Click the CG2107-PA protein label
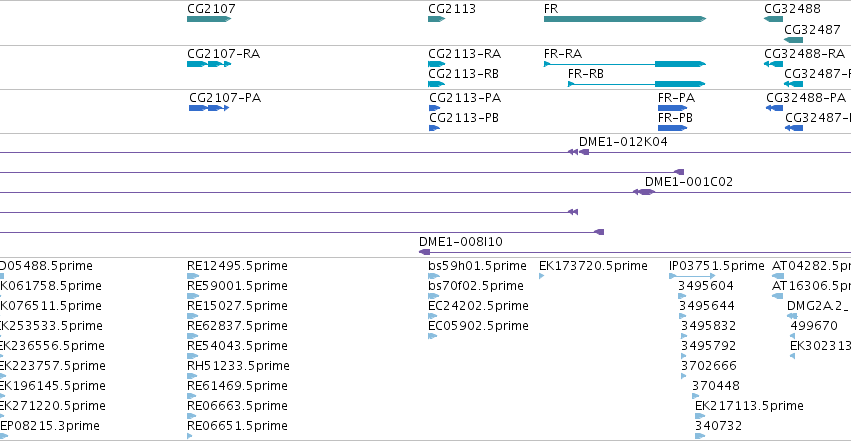851x441 pixels. click(x=225, y=98)
